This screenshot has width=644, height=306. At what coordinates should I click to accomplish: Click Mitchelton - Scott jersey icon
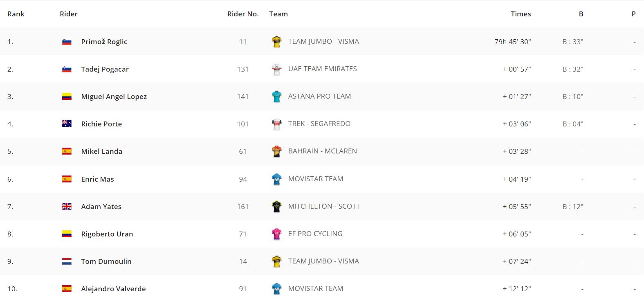(277, 207)
